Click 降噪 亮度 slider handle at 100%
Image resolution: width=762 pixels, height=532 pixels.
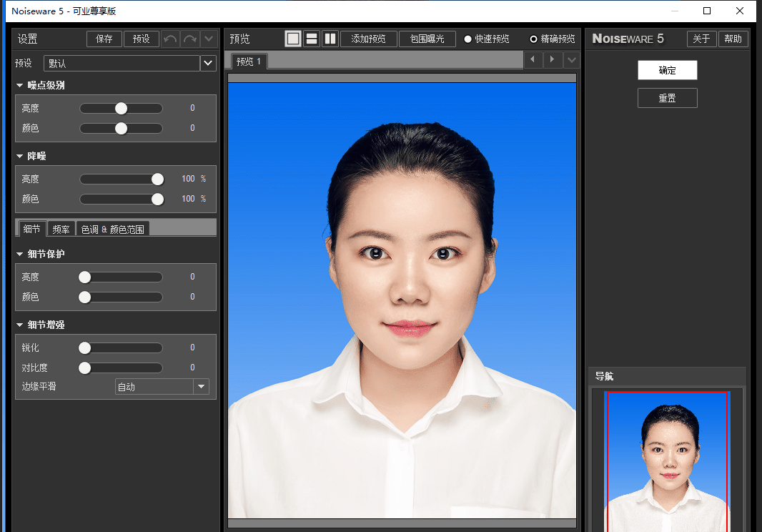coord(157,179)
